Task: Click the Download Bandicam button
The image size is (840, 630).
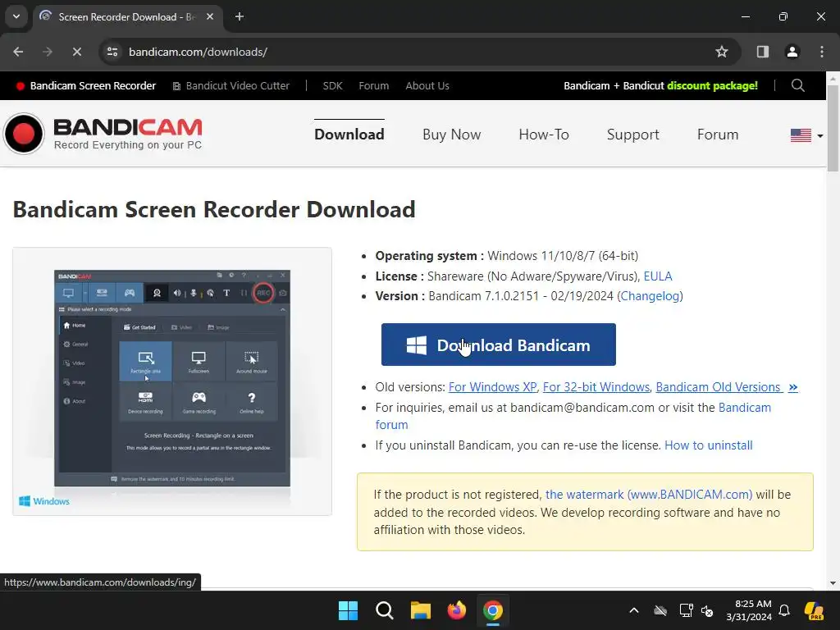Action: tap(498, 345)
